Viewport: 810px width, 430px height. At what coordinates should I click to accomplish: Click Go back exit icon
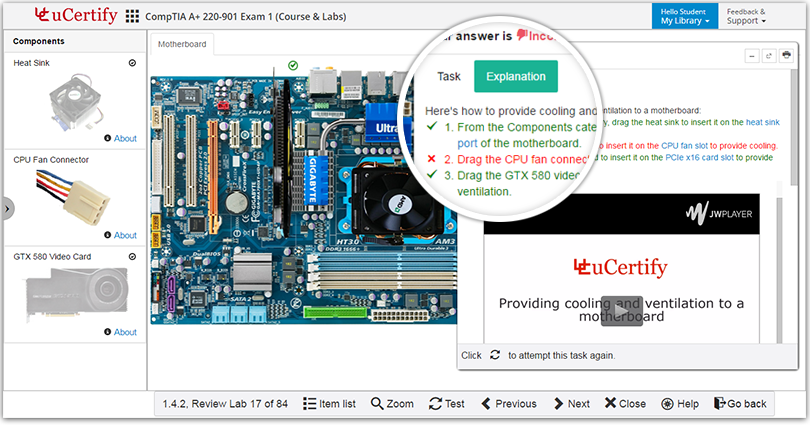click(740, 404)
